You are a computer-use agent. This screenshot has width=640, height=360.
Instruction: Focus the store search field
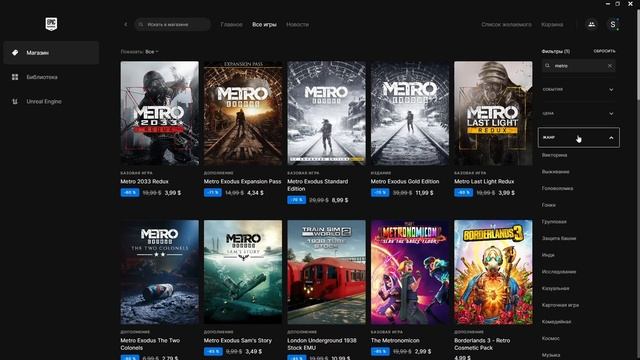point(173,24)
